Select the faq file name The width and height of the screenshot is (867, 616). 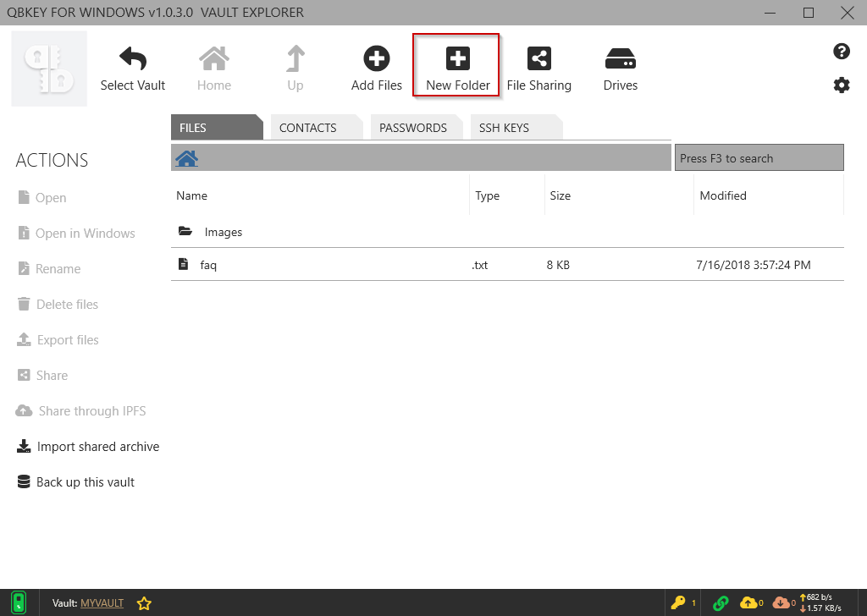(208, 265)
